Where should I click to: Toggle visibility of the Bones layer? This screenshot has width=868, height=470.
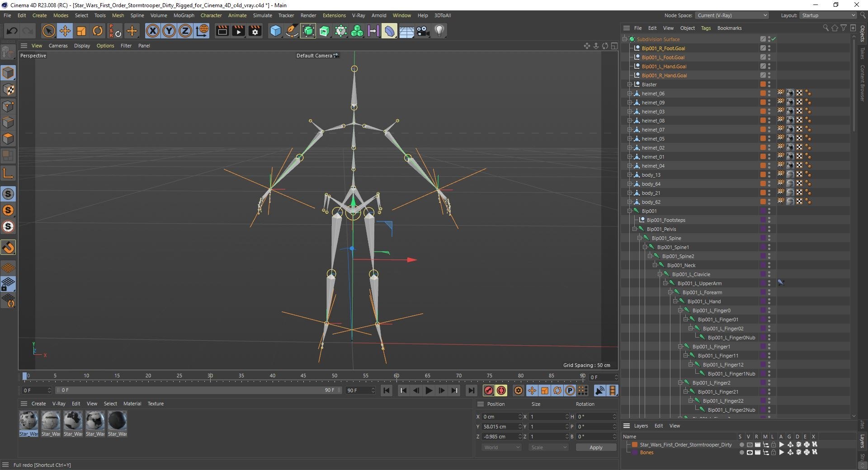(749, 452)
